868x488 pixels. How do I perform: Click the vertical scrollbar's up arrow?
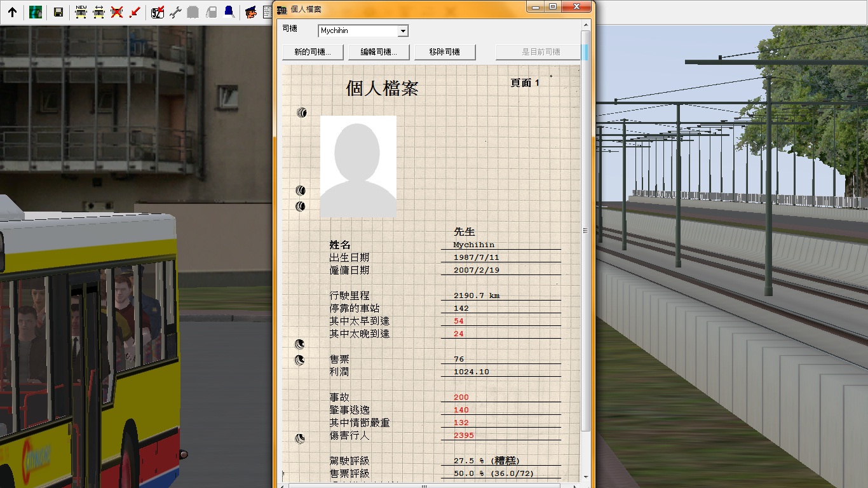click(585, 25)
